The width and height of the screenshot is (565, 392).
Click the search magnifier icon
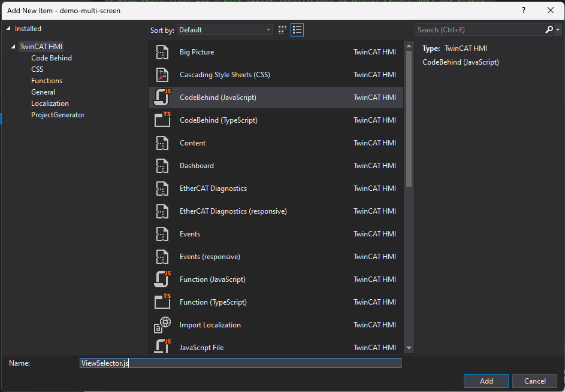point(549,30)
